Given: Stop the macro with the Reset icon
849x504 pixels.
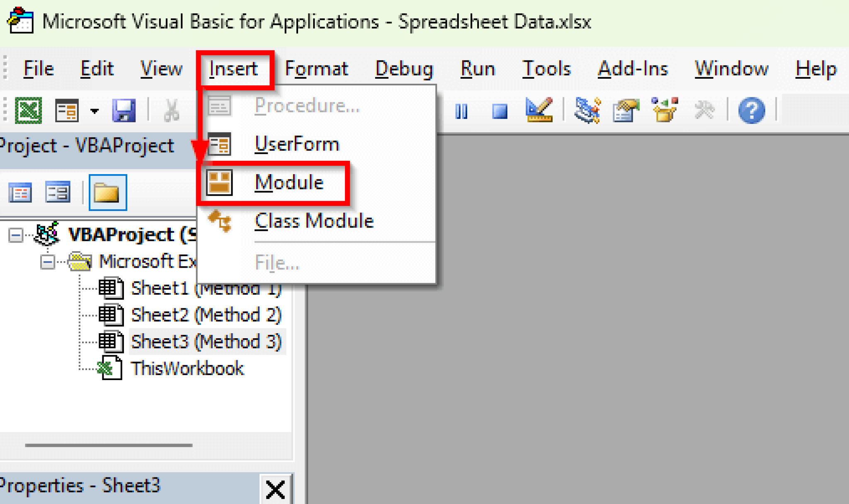Looking at the screenshot, I should point(499,110).
